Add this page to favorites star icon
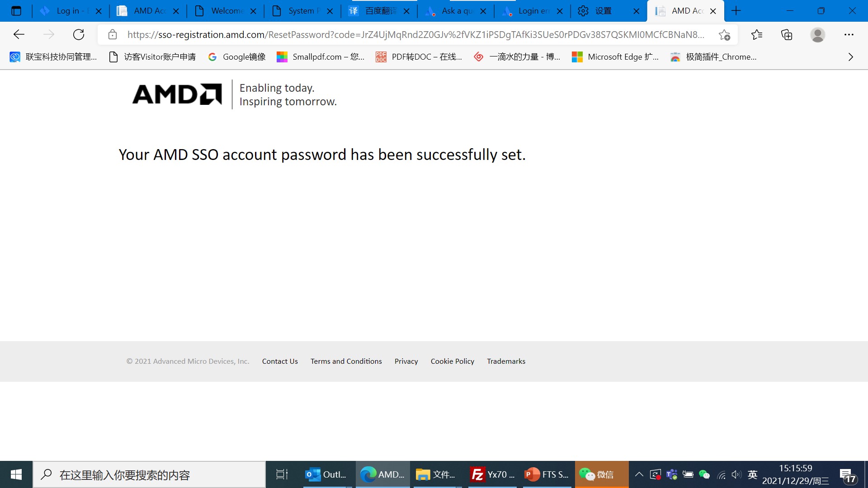868x488 pixels. pyautogui.click(x=724, y=35)
